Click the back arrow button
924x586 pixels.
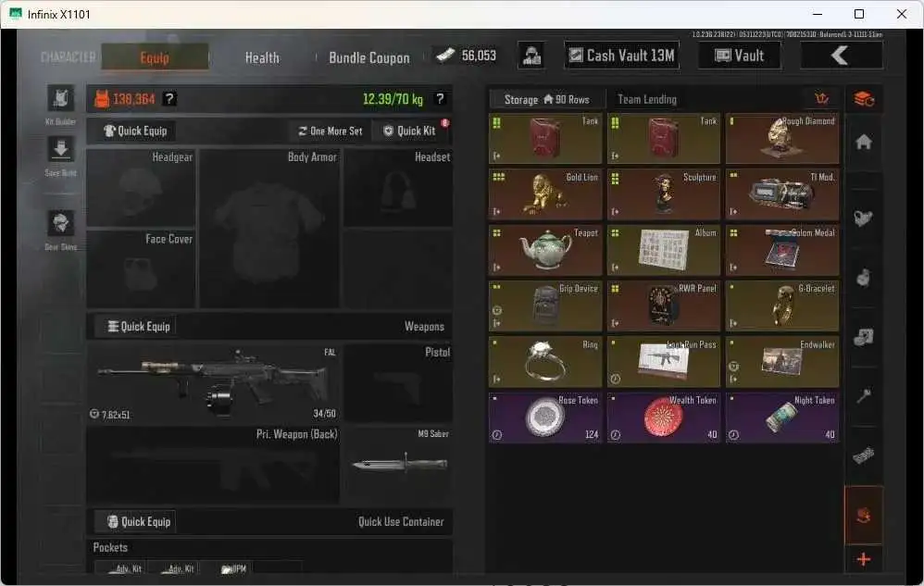(x=841, y=56)
